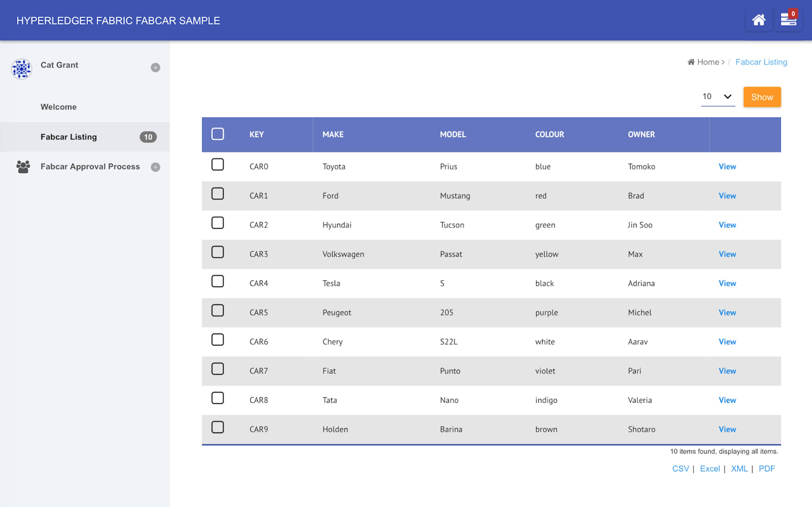
Task: Select Fabcar Listing in sidebar
Action: click(x=69, y=137)
